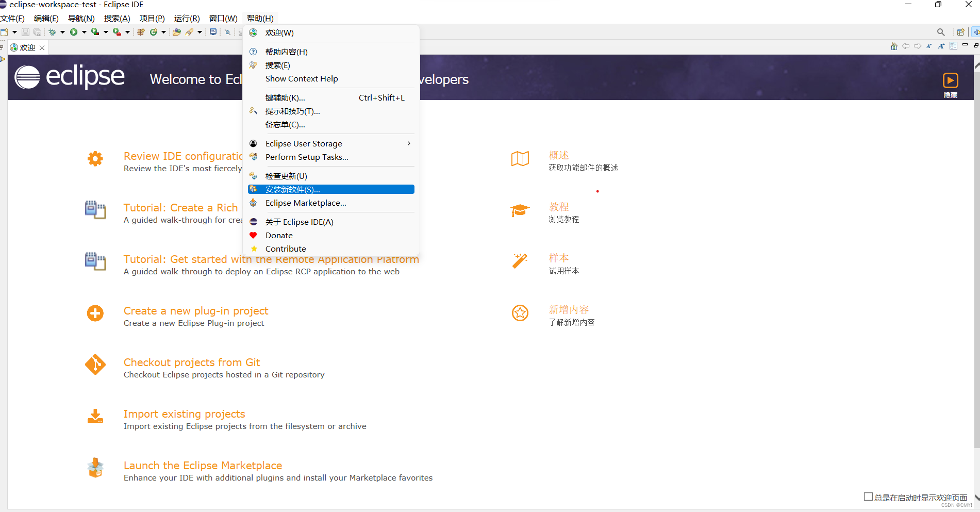This screenshot has height=512, width=980.
Task: Enable 总是在启动时显示欢迎页面 checkbox
Action: click(x=868, y=497)
